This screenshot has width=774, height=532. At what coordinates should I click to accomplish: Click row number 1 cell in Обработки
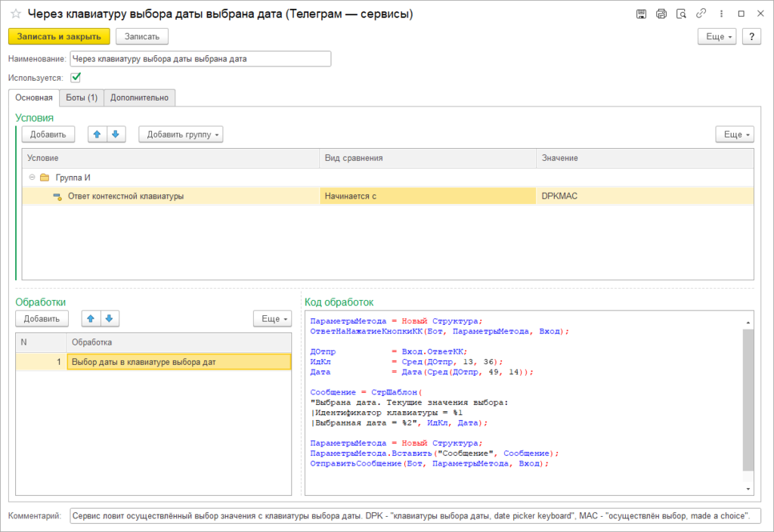[41, 362]
